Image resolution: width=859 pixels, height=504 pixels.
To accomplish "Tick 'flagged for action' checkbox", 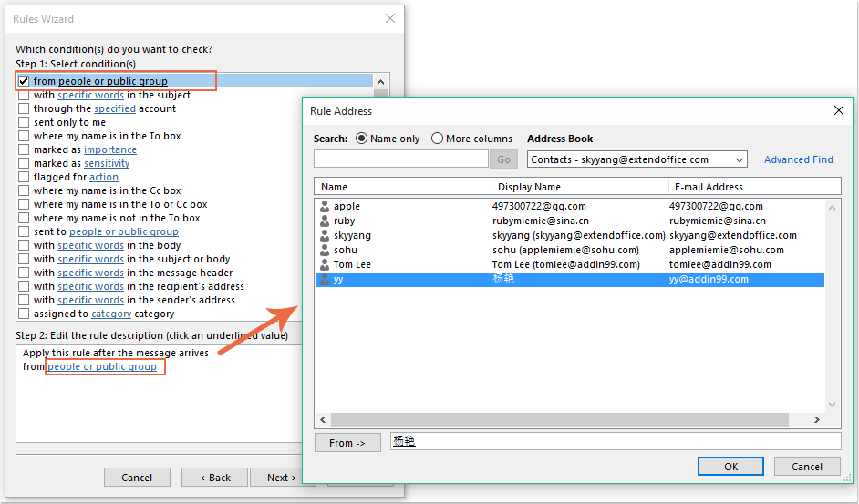I will 24,177.
